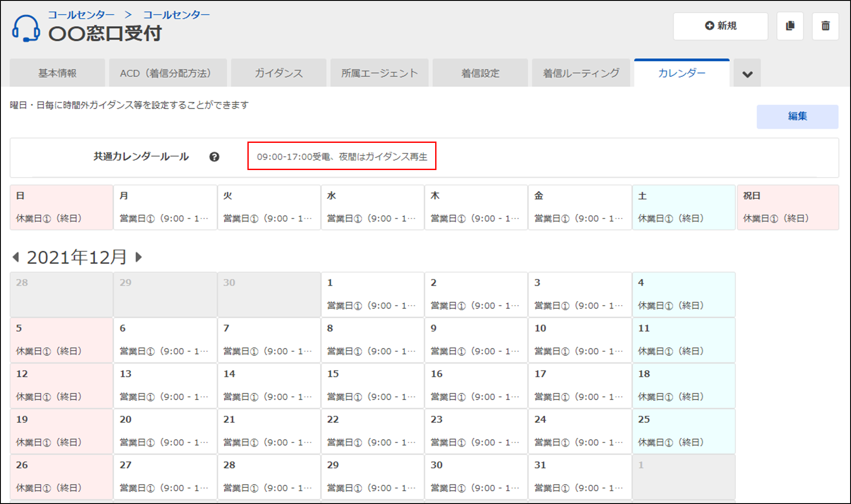Select the 水 weekday rule cell
851x504 pixels.
(373, 207)
